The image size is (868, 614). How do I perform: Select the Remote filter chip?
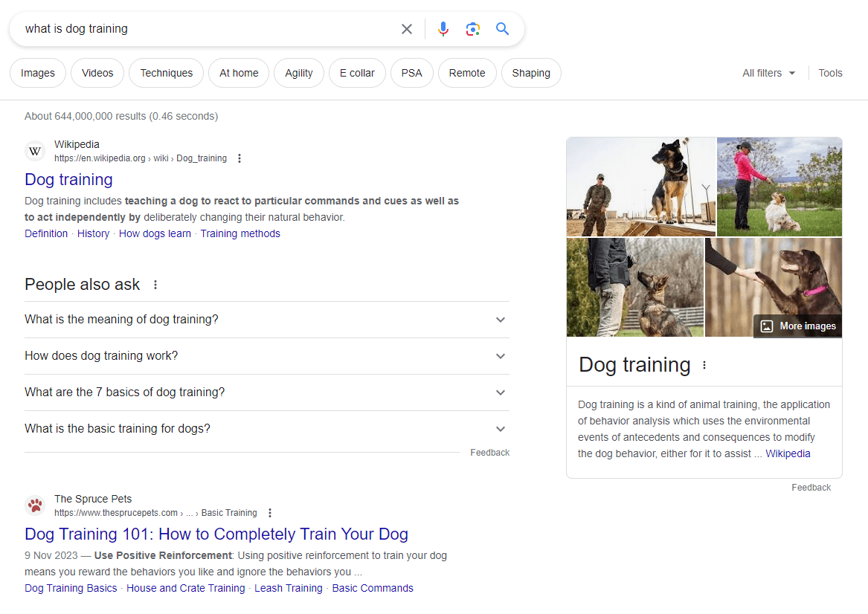[467, 73]
